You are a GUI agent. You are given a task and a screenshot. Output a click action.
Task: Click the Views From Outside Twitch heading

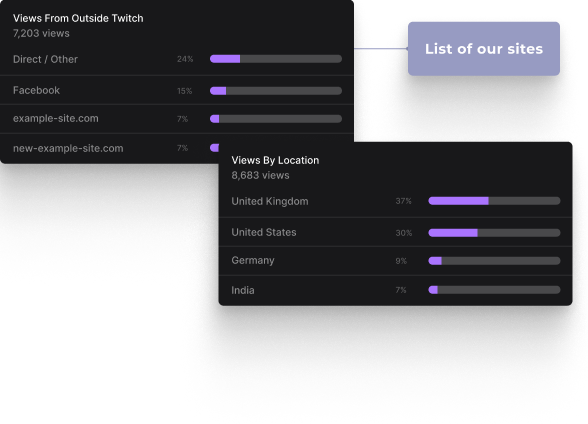click(78, 18)
